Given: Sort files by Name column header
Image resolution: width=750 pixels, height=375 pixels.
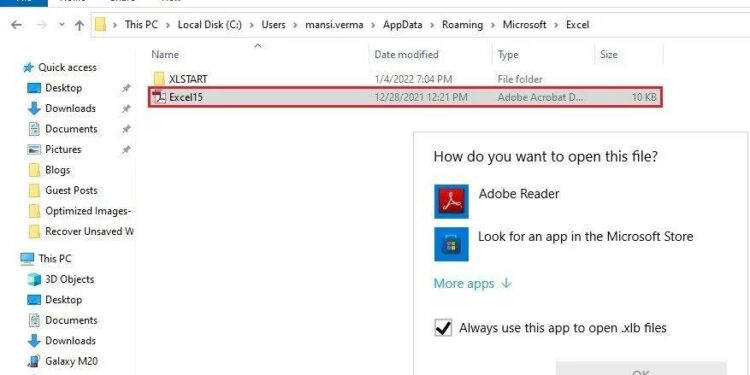Looking at the screenshot, I should (x=165, y=55).
